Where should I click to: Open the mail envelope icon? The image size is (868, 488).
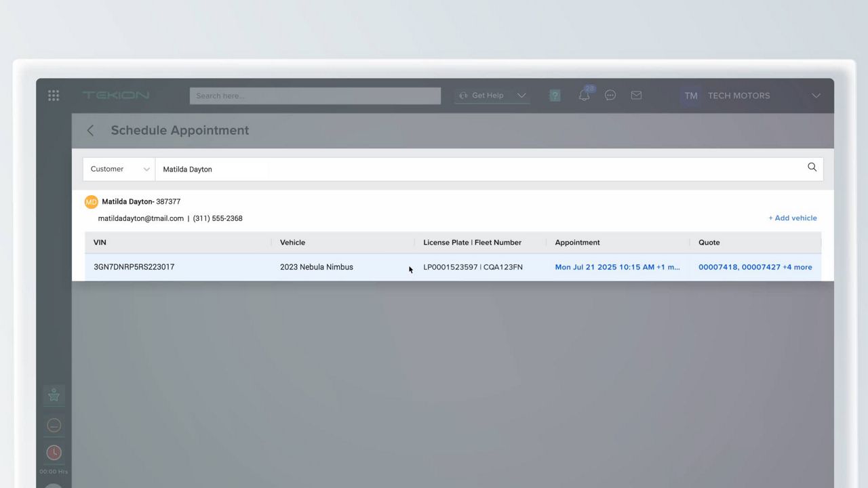pyautogui.click(x=636, y=96)
